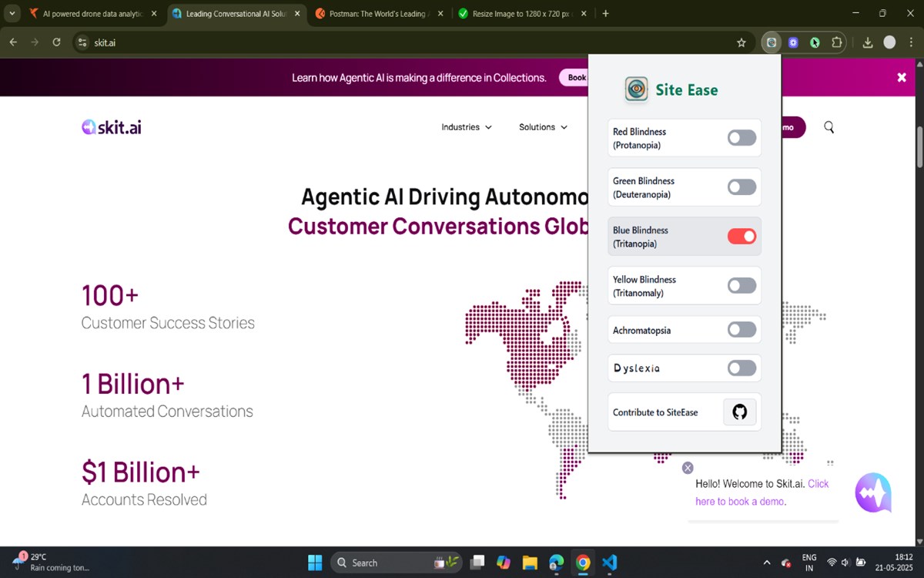This screenshot has width=924, height=578.
Task: Open Microsoft Edge from the taskbar
Action: [556, 563]
